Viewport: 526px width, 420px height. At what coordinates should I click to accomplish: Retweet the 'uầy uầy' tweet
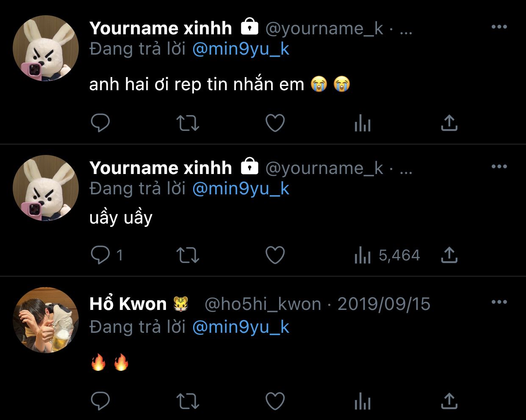(187, 255)
